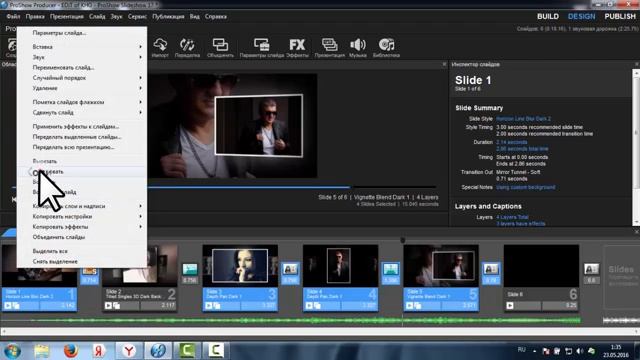Select Применить эффекты к слайдам...

(x=82, y=127)
